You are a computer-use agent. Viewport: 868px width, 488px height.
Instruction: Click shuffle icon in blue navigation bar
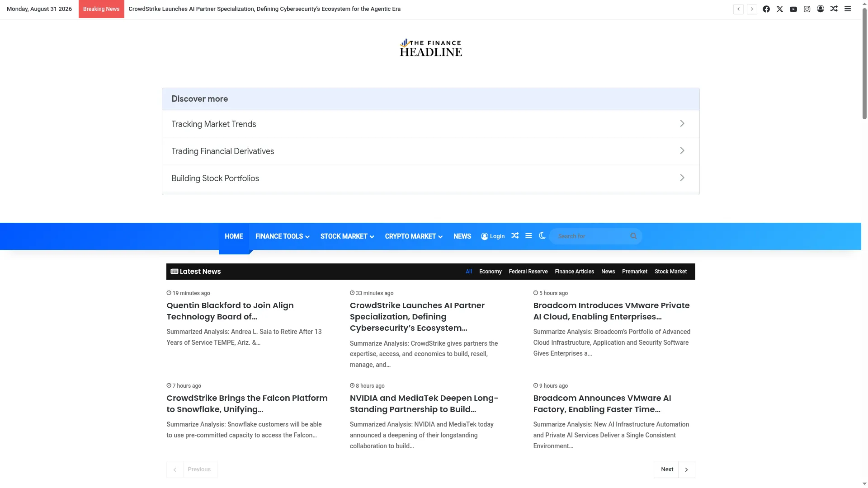(x=515, y=236)
